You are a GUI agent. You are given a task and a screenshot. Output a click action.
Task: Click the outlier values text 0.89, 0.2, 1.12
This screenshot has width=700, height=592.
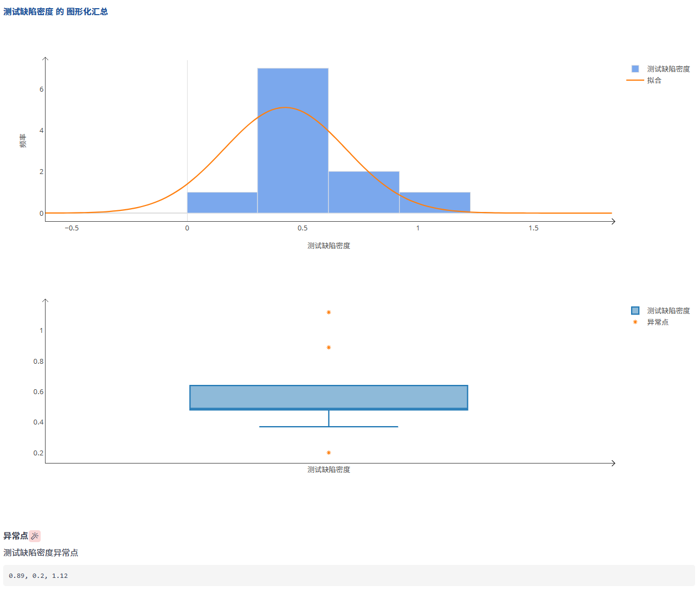[x=38, y=576]
